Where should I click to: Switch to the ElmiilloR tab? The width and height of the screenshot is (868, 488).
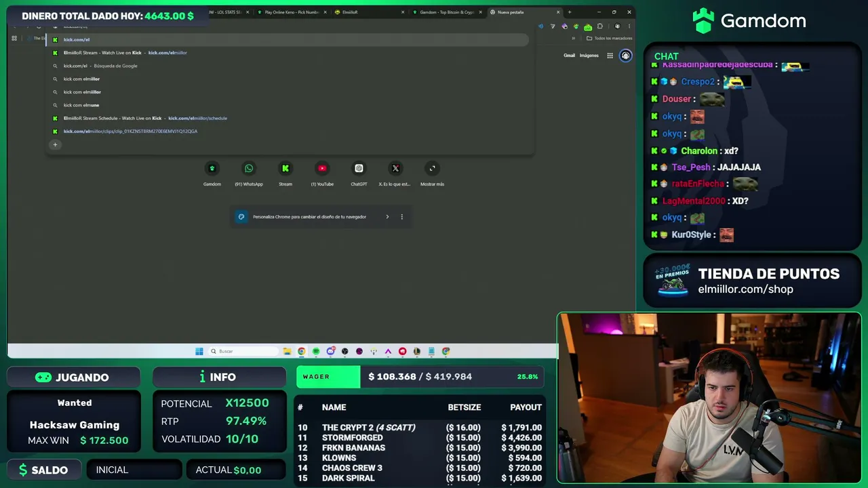[x=370, y=12]
